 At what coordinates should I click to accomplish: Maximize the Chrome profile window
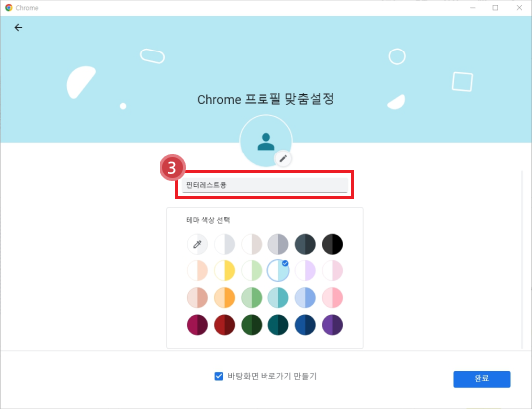(495, 8)
